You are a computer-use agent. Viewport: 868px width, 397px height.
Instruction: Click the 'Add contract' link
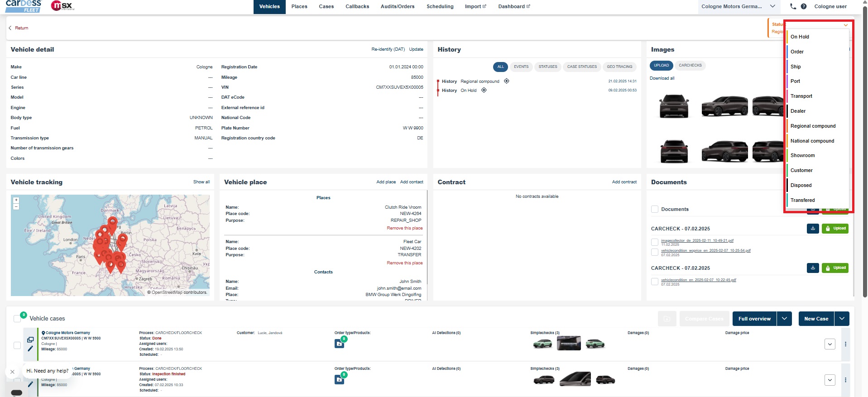624,182
